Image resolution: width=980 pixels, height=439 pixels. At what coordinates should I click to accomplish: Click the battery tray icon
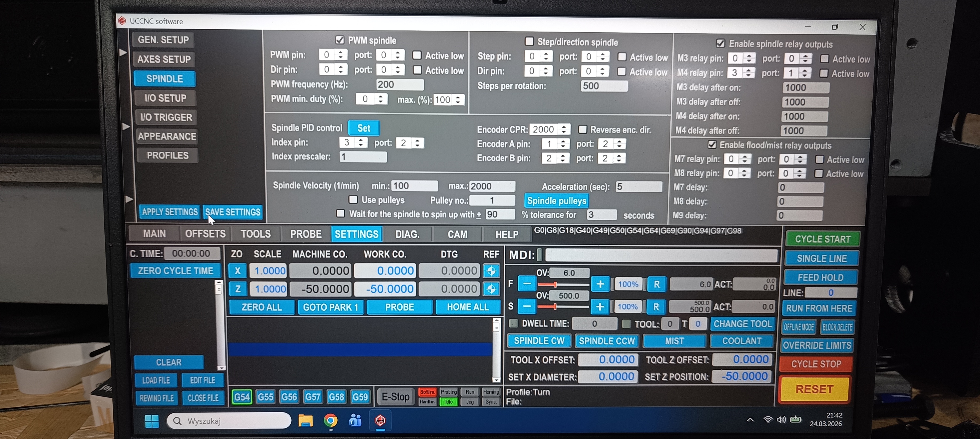click(796, 420)
